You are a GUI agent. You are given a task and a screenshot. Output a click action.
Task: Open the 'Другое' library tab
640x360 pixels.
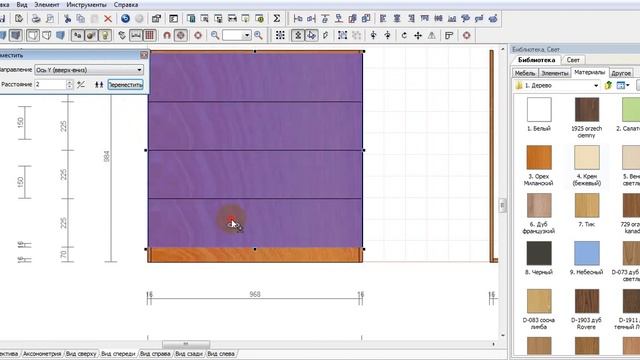621,73
